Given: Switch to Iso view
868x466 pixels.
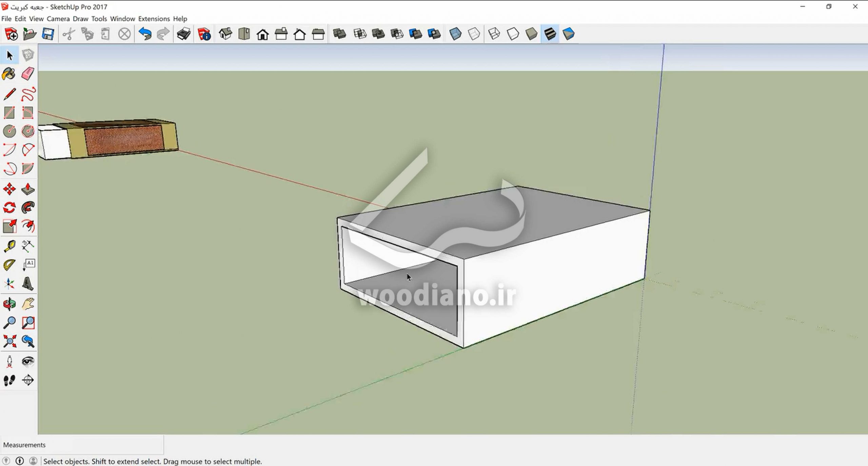Looking at the screenshot, I should click(x=225, y=34).
